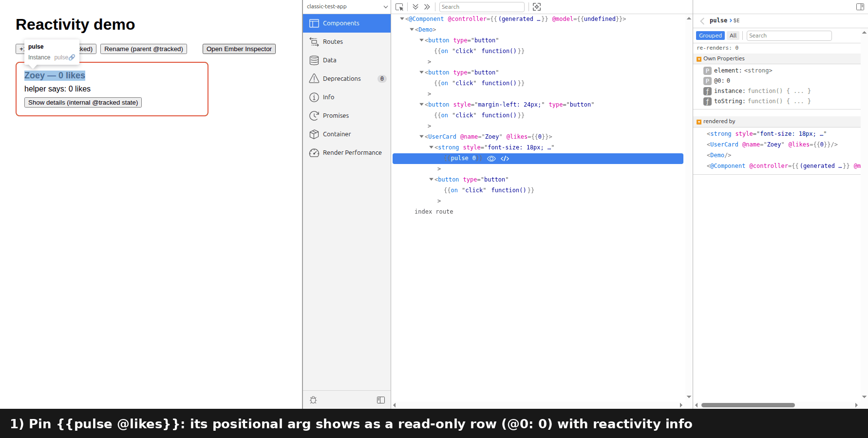868x438 pixels.
Task: Activate the inspect-element pointer icon in the toolbar
Action: tap(399, 7)
